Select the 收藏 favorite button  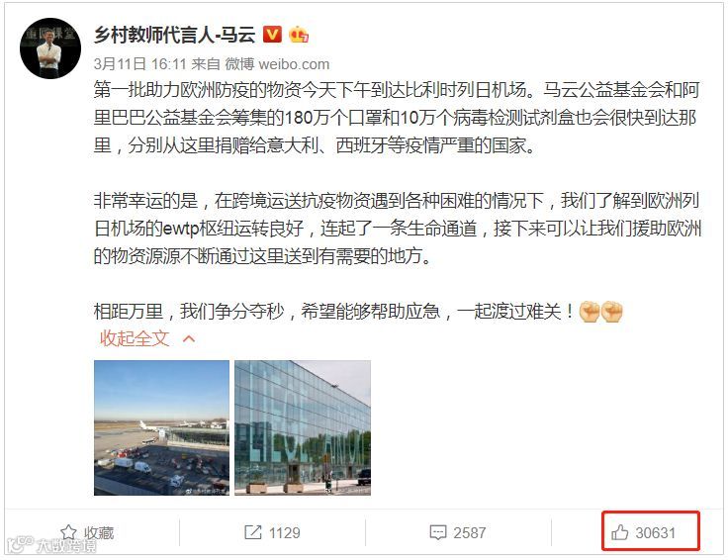point(87,532)
